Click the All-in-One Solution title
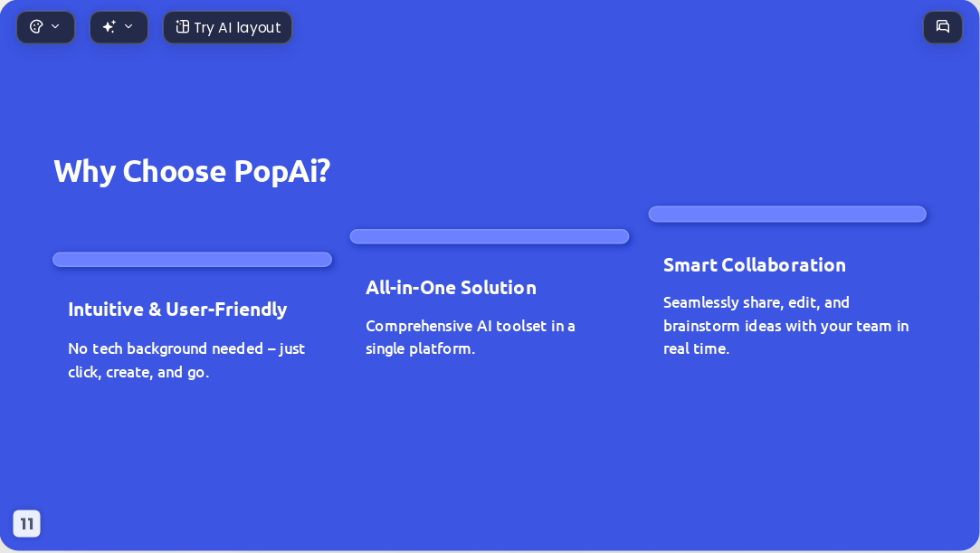The width and height of the screenshot is (980, 553). click(451, 288)
